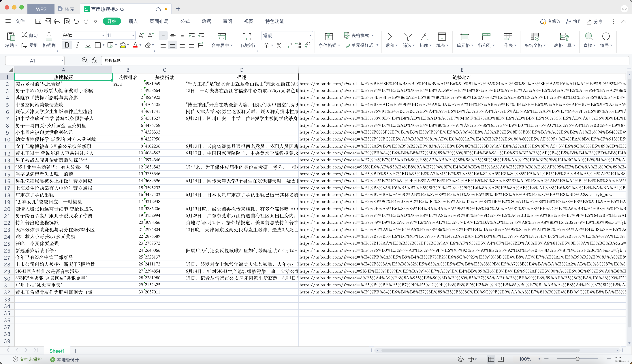The image size is (632, 364).
Task: Undo the last action
Action: [x=76, y=21]
